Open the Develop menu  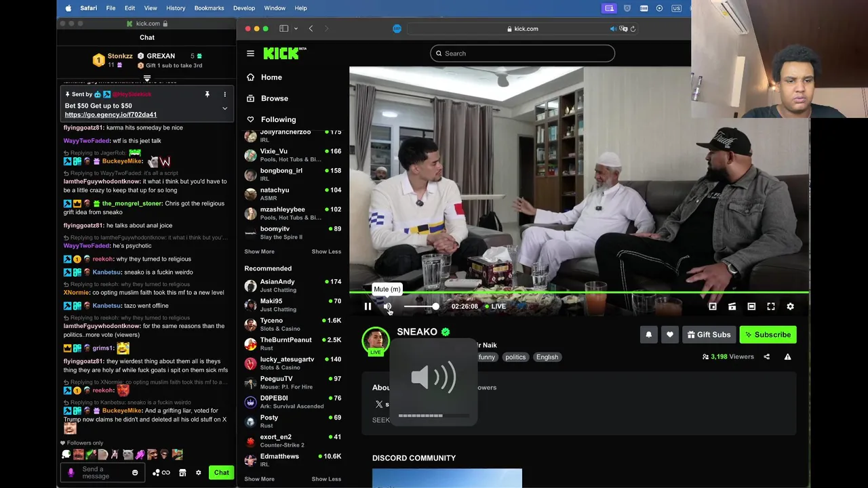[x=244, y=8]
